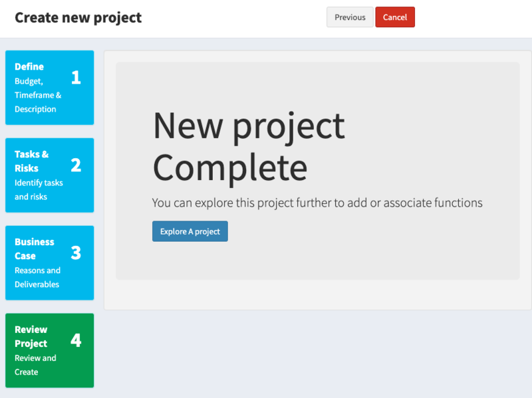
Task: Click the Previous button
Action: [x=350, y=17]
